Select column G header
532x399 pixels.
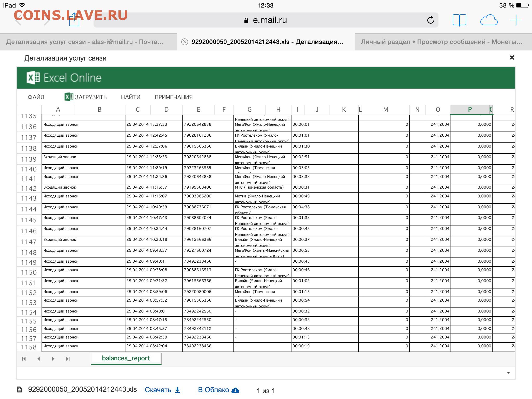249,110
